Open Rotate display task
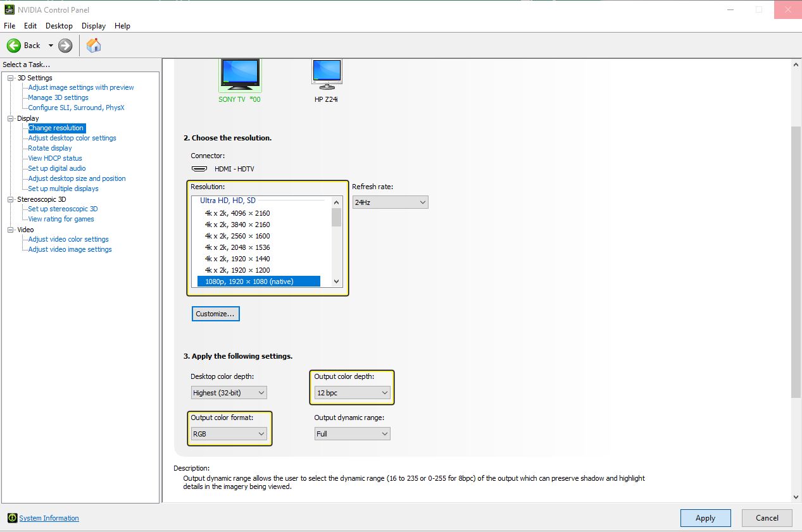 pyautogui.click(x=50, y=148)
